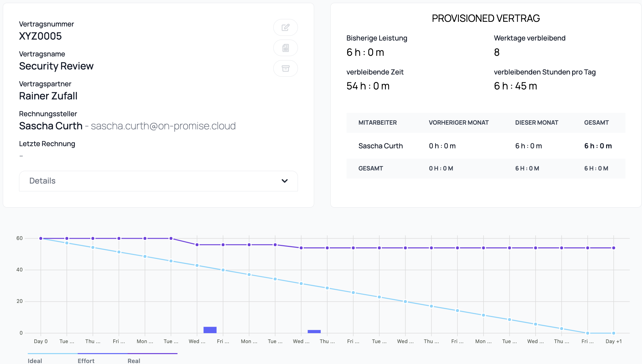Click the 60 y-axis label
Screen dimensions: 642x364
tap(20, 238)
